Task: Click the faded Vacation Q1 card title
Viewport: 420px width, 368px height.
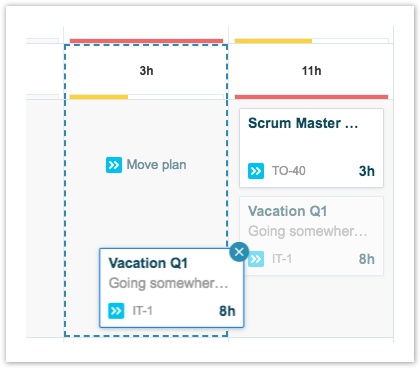Action: (x=288, y=211)
